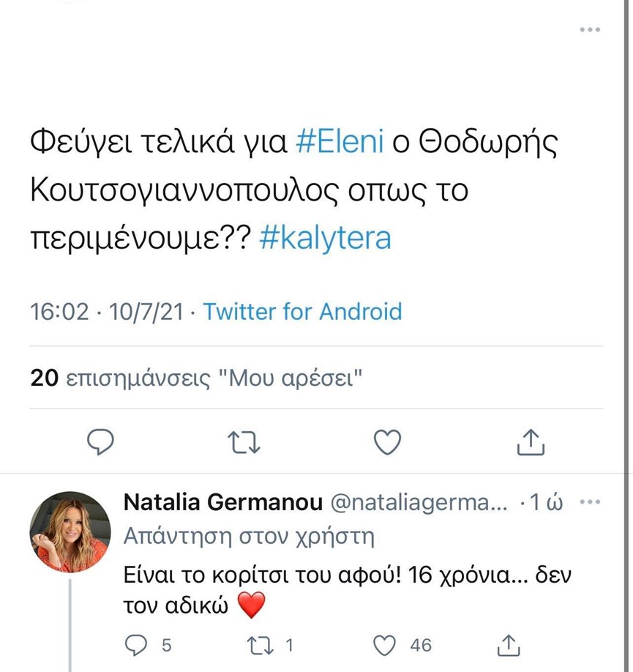
Task: Retweet the main tweet
Action: [x=244, y=441]
